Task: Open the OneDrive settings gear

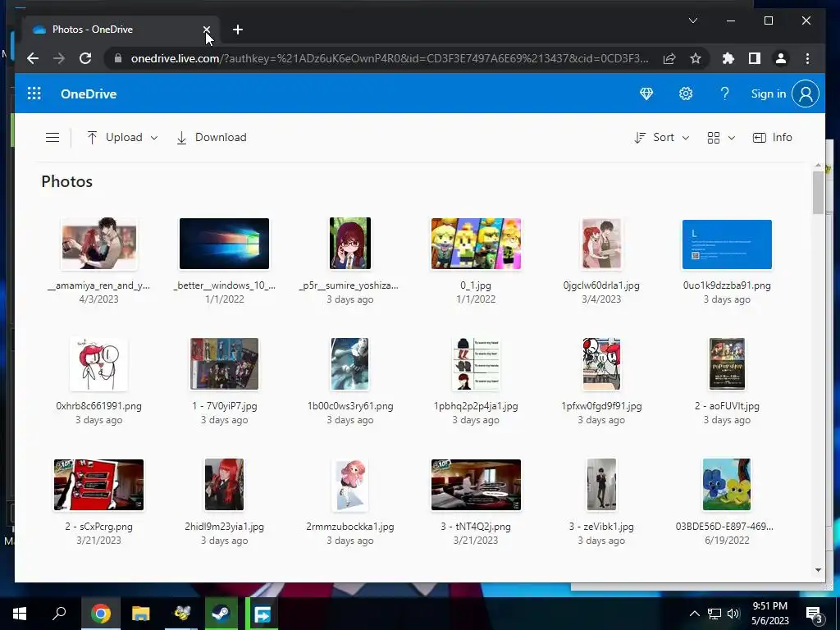Action: click(686, 94)
